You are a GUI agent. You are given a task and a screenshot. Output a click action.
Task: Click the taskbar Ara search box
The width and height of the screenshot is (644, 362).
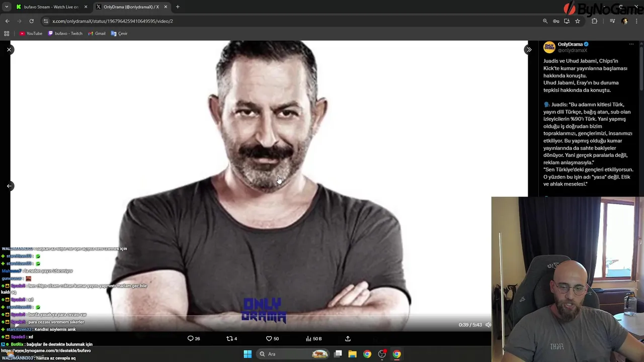[x=293, y=354]
